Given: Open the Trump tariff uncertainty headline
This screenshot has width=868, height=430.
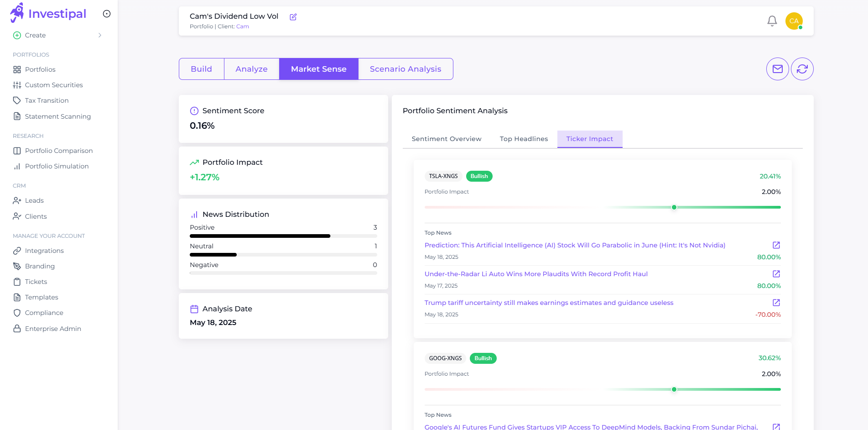Looking at the screenshot, I should point(549,302).
